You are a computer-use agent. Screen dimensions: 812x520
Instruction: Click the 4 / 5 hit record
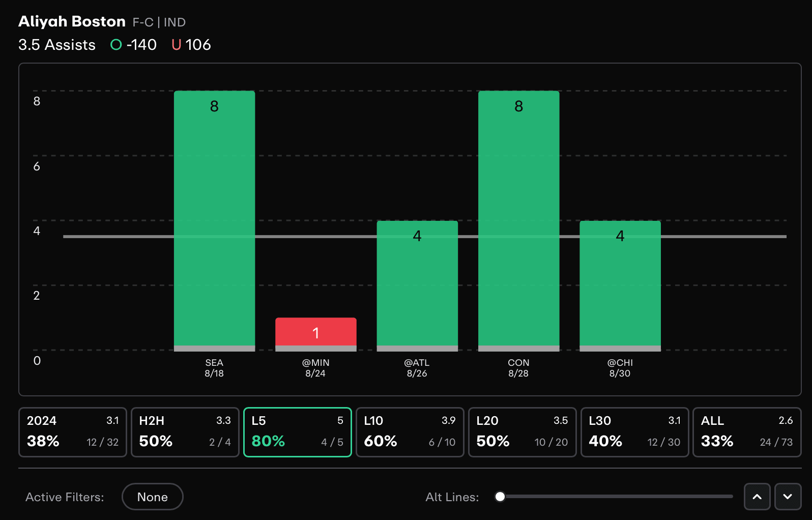pos(332,442)
